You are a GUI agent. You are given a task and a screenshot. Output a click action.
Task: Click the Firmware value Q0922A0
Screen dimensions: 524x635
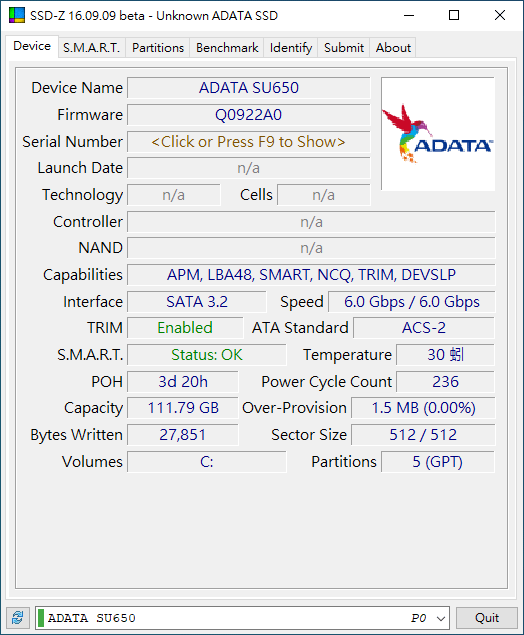coord(249,115)
